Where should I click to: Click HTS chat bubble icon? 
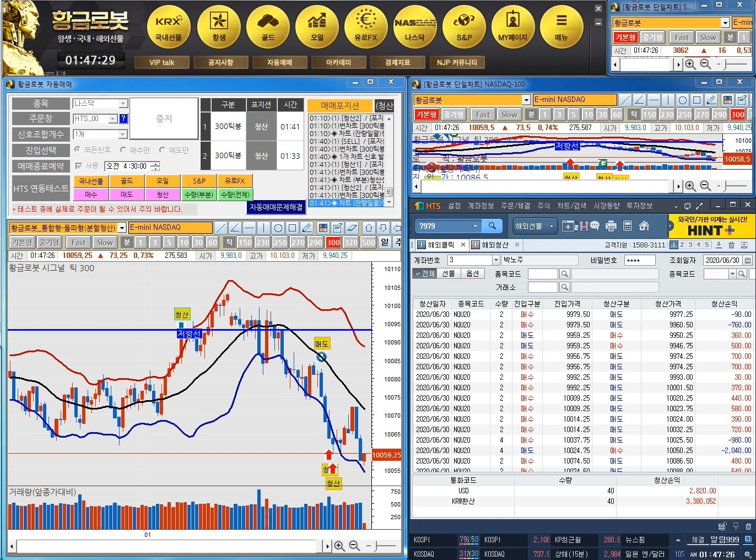pos(595,225)
